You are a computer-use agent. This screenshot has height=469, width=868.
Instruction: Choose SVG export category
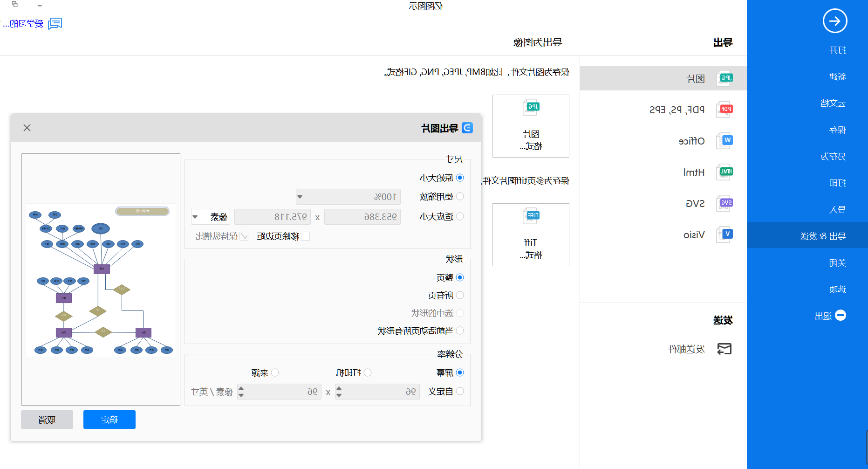click(x=663, y=203)
